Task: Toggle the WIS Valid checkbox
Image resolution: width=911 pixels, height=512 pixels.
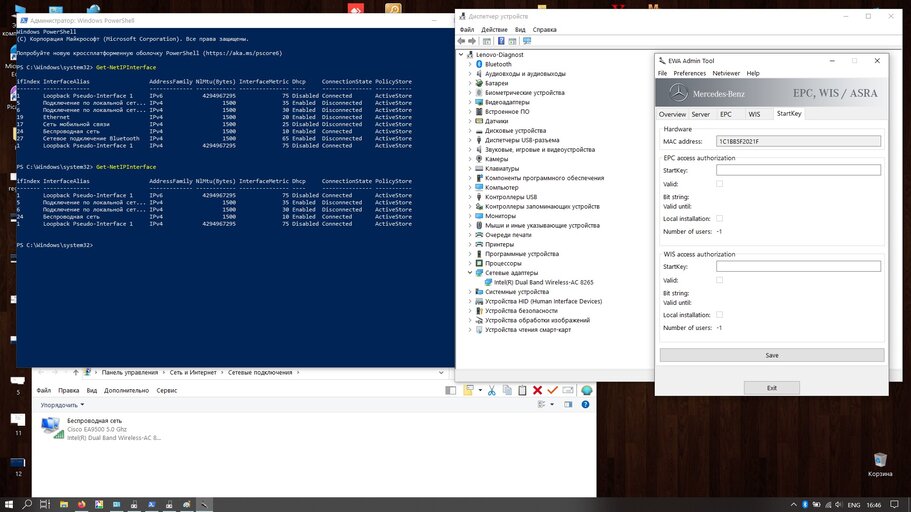Action: (x=720, y=280)
